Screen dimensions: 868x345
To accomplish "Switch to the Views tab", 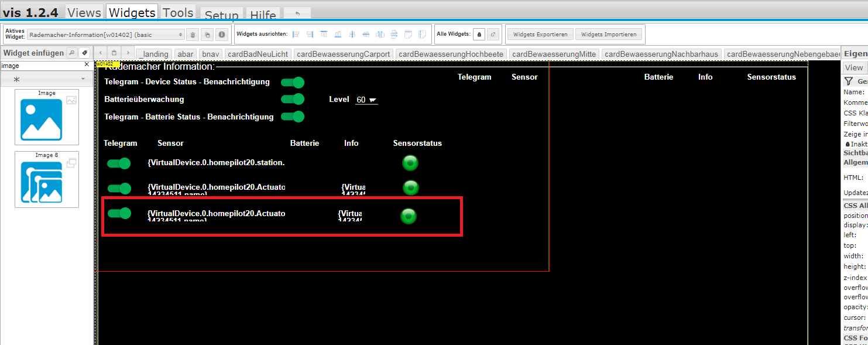I will click(x=84, y=12).
